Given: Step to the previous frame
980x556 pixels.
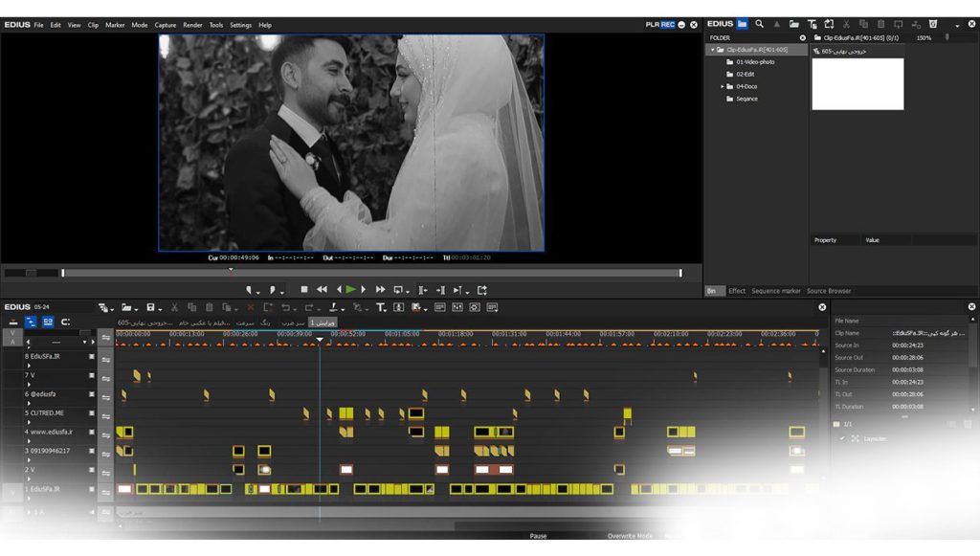Looking at the screenshot, I should pos(339,289).
